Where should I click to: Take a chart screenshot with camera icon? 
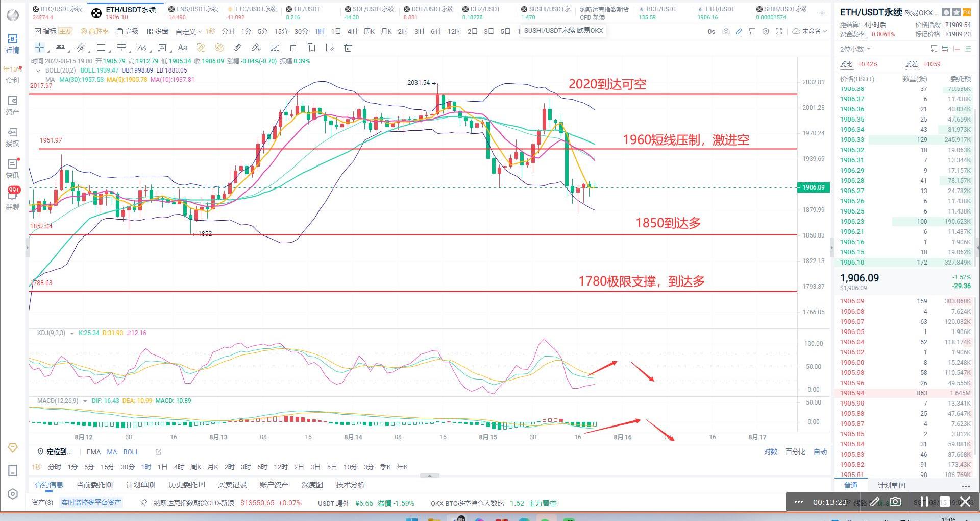[x=726, y=31]
